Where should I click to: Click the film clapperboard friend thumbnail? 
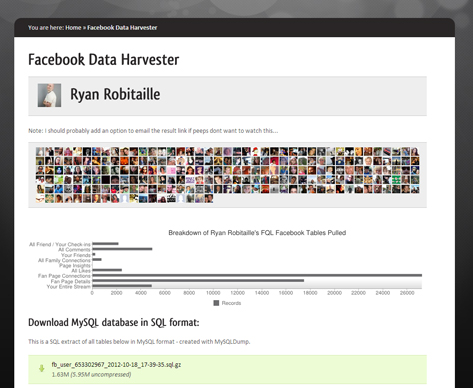[x=171, y=199]
